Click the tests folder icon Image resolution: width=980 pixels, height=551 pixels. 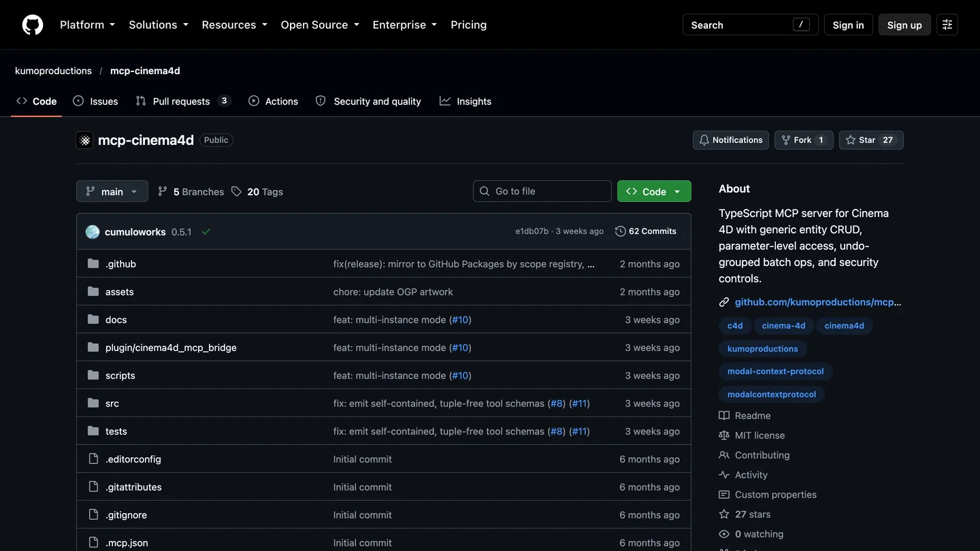(93, 431)
